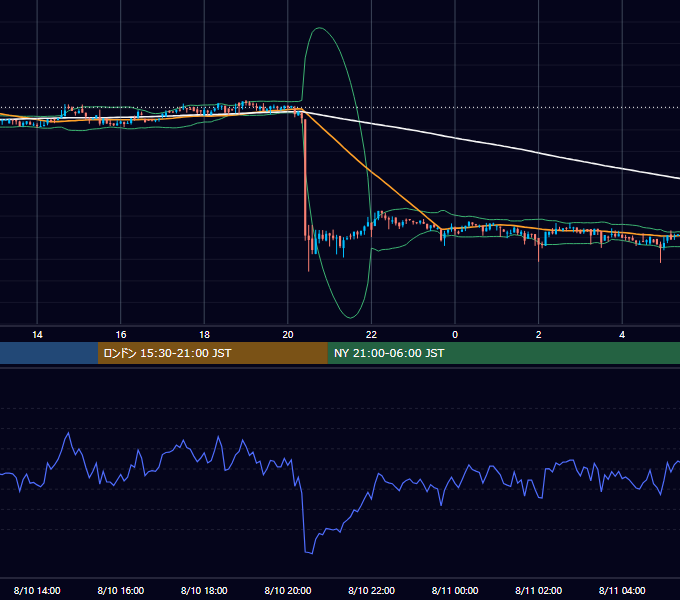Click the hour label 22 on price chart axis

371,335
